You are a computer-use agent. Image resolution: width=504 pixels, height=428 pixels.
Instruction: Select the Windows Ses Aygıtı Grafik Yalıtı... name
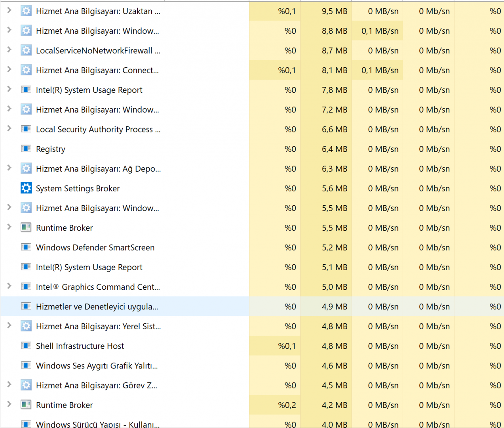tap(97, 366)
